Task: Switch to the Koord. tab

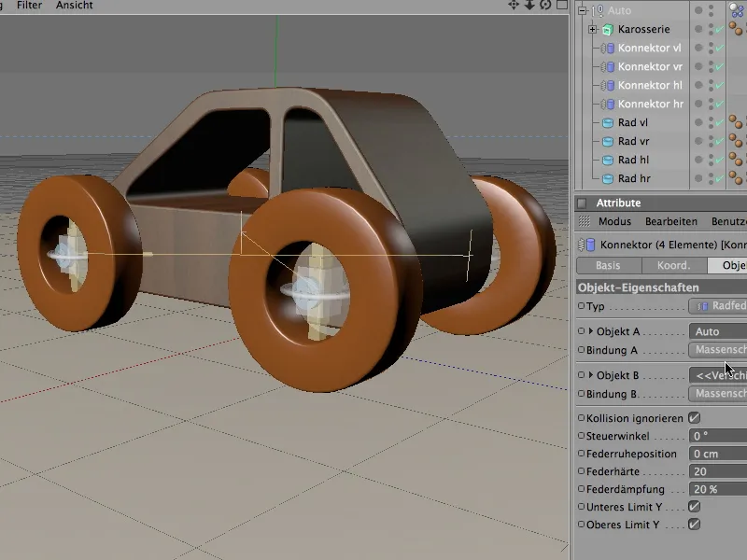Action: 673,266
